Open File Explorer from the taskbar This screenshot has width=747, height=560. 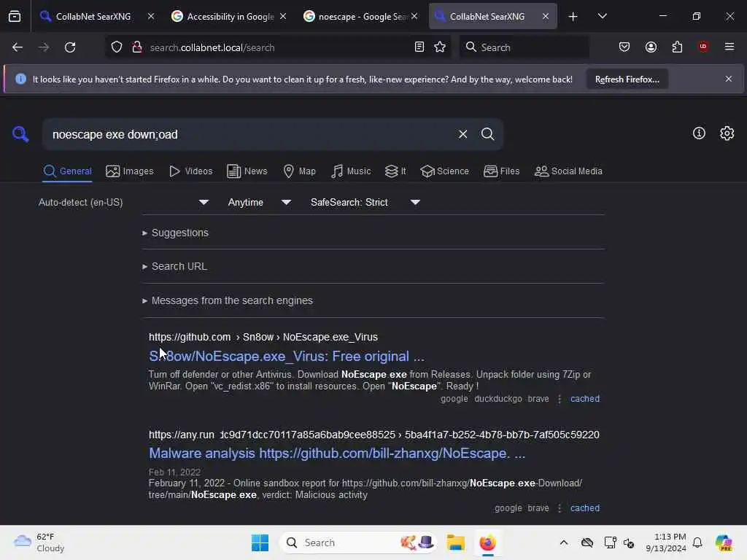coord(455,542)
